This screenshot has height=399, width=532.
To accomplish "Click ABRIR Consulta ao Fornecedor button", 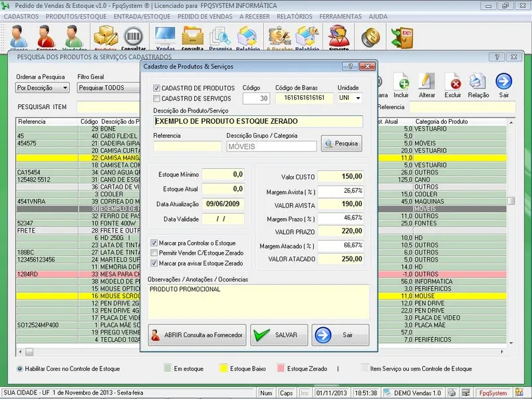I will [x=197, y=335].
